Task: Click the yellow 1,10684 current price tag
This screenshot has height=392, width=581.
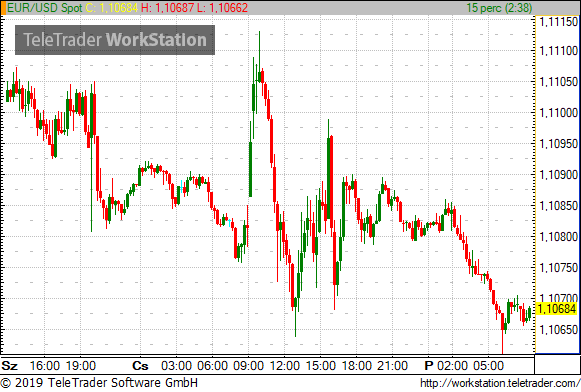Action: [x=557, y=309]
